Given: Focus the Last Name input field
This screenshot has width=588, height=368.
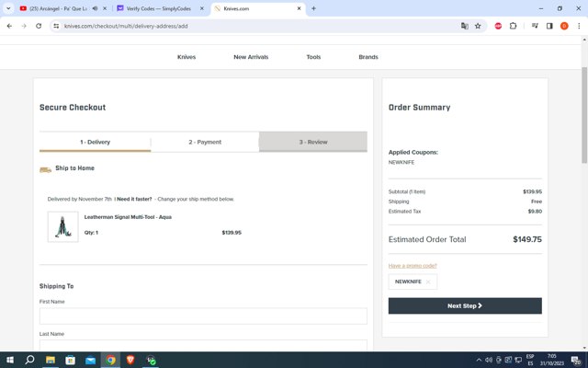Looking at the screenshot, I should coord(203,345).
